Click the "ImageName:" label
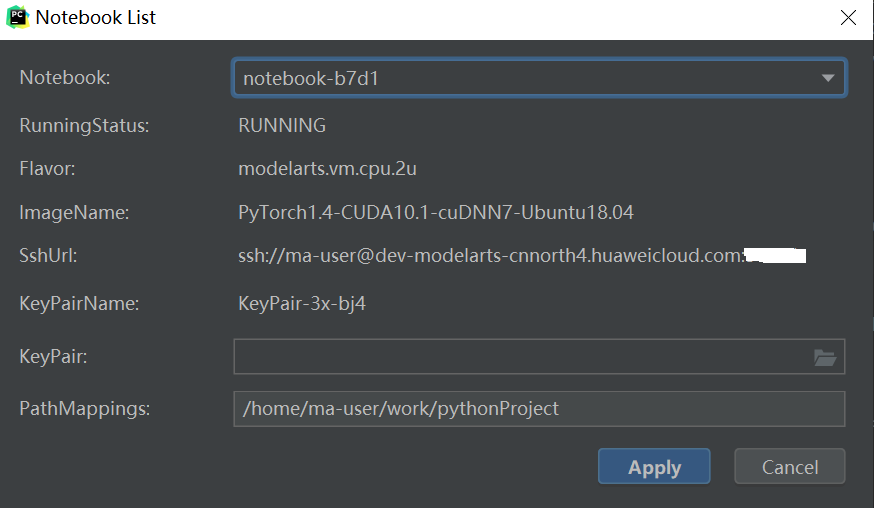874x508 pixels. click(x=75, y=213)
